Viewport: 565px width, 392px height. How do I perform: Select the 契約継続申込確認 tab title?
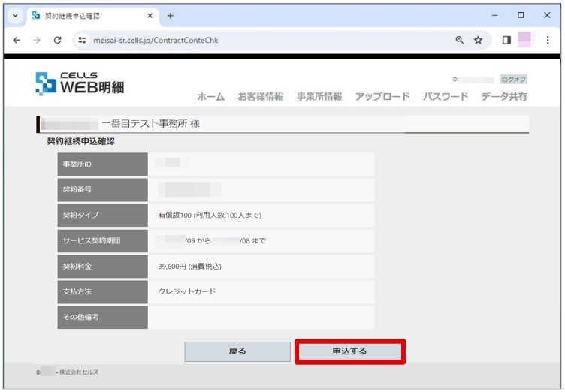[72, 16]
